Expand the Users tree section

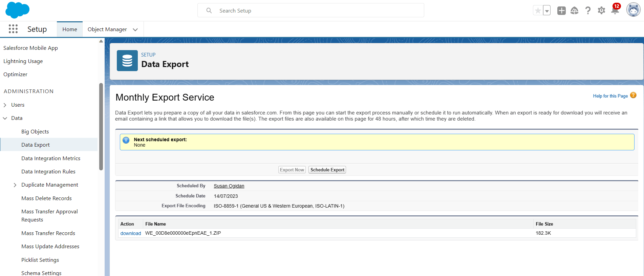(x=5, y=105)
